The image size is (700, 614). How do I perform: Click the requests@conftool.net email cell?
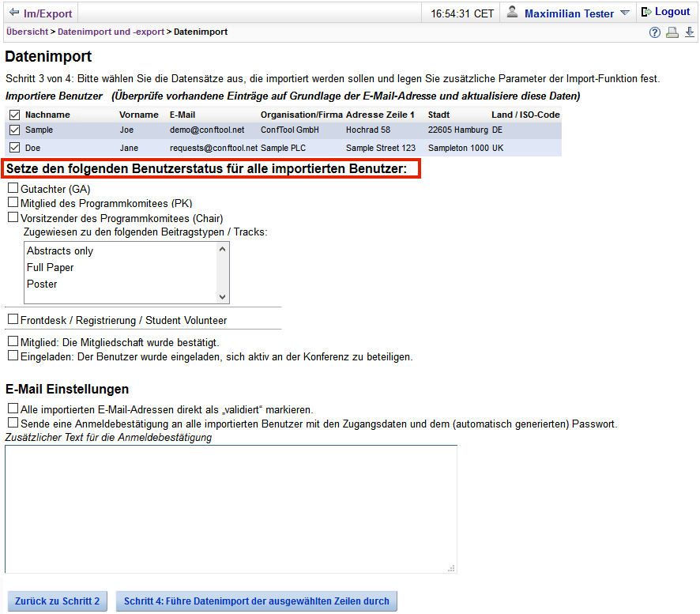(214, 148)
